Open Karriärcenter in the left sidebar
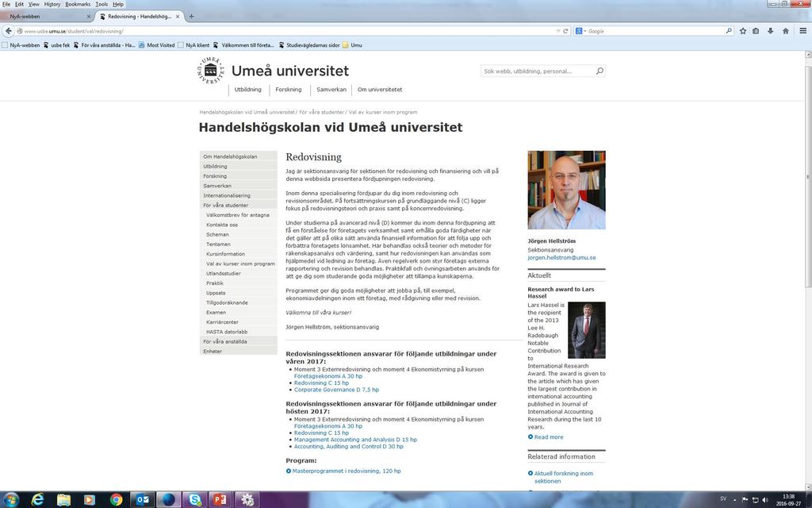 click(x=222, y=322)
